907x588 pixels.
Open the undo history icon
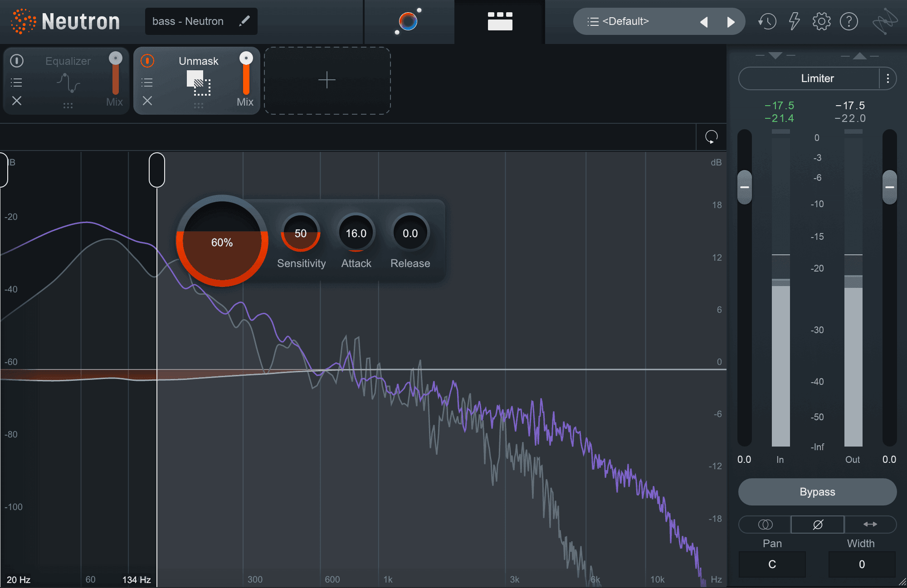click(x=767, y=21)
